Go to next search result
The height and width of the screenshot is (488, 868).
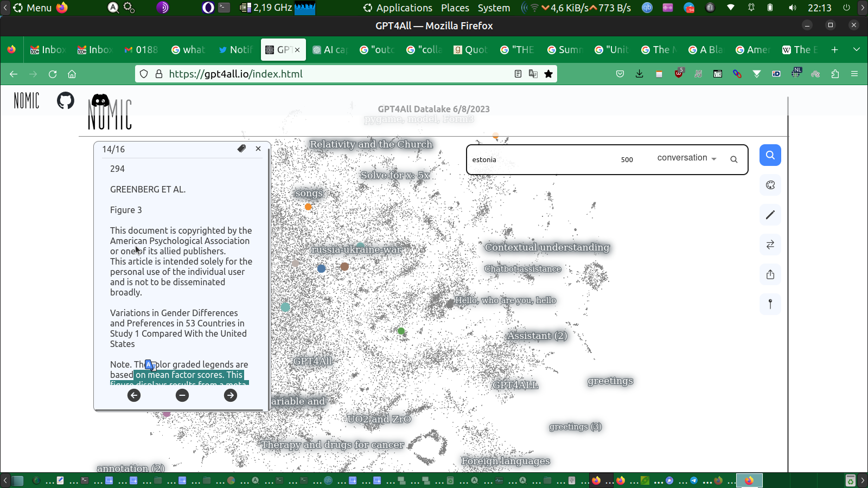point(230,395)
